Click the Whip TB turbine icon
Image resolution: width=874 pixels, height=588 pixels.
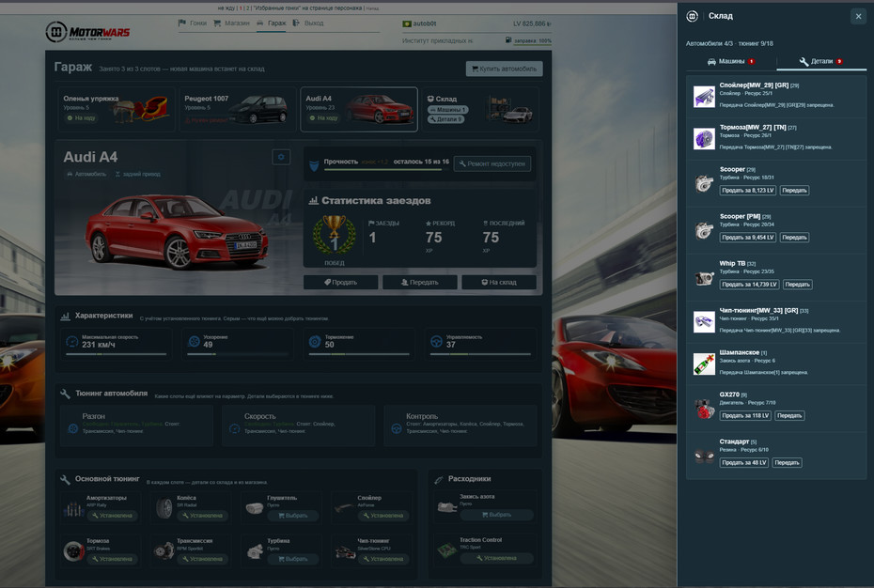[704, 277]
